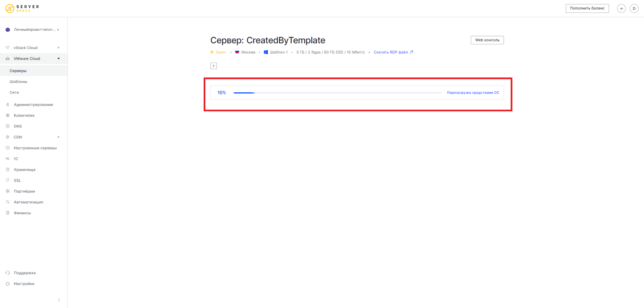Click the server specs text 5 ГБ / 2 Ядра
This screenshot has height=308, width=644.
(331, 52)
